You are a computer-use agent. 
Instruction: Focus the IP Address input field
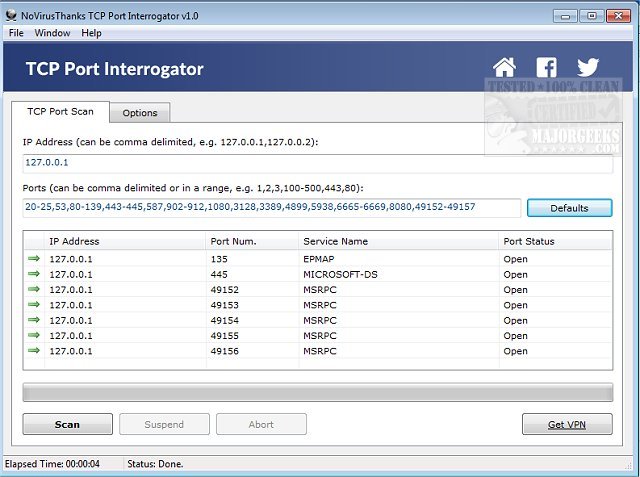tap(318, 163)
